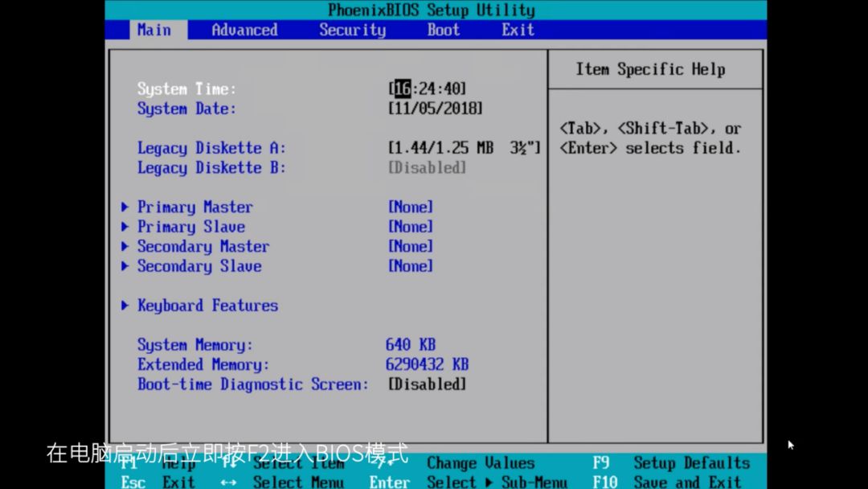Screen dimensions: 868x489
Task: Click the Enter key hint
Action: click(390, 483)
